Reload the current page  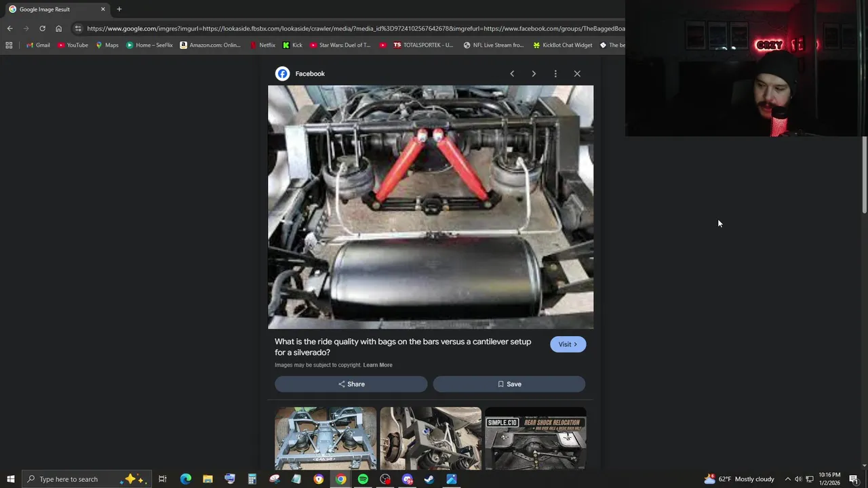coord(42,28)
